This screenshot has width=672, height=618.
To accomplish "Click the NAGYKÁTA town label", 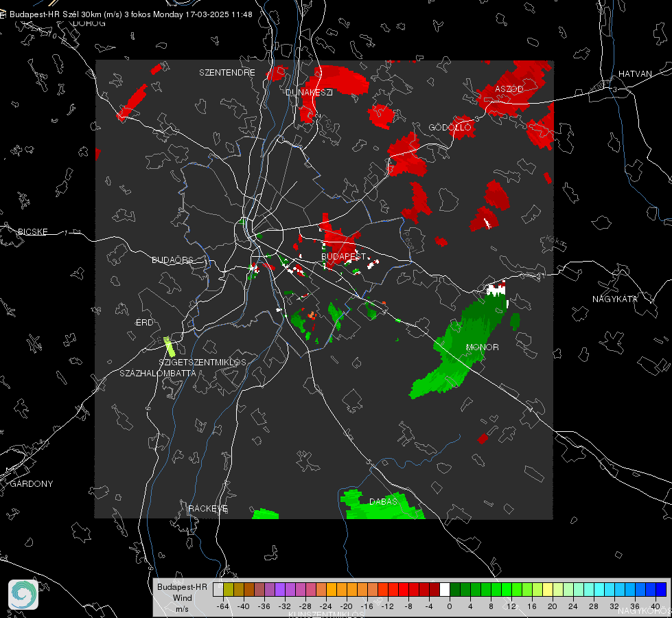I will click(615, 299).
